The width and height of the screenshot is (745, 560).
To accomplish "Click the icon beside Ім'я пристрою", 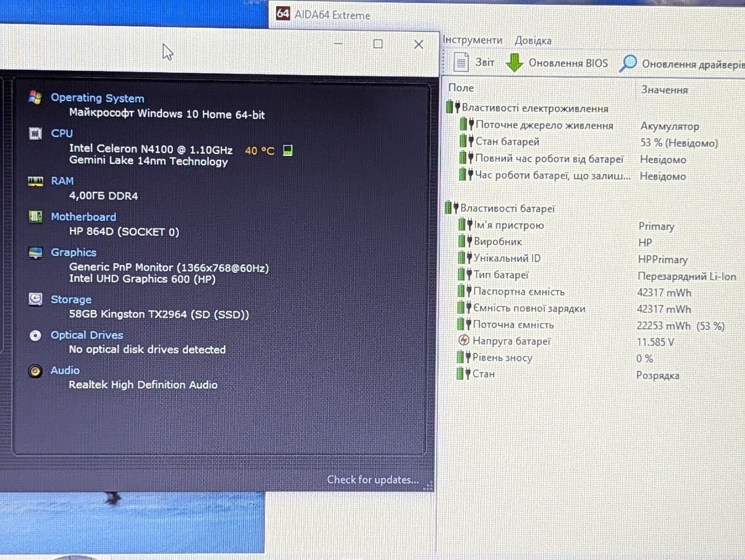I will [x=465, y=224].
